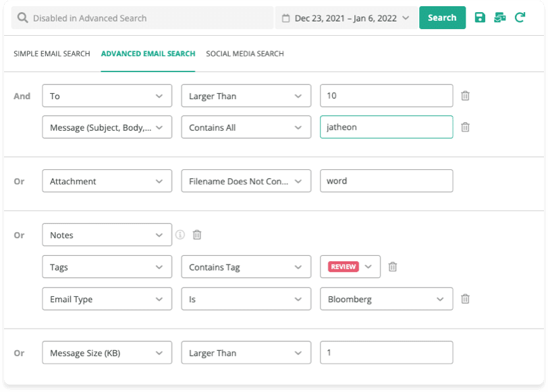Select the Advanced Email Search tab
Viewport: 548px width, 392px height.
148,54
